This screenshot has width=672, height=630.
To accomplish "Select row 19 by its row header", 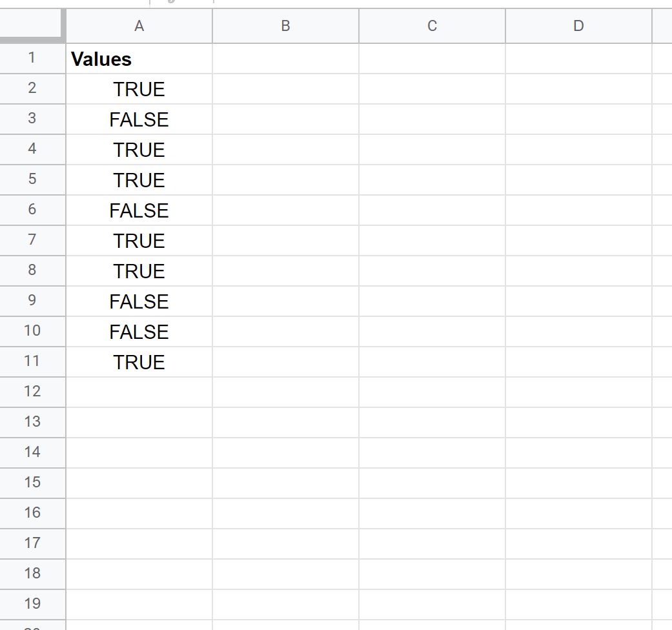I will coord(32,604).
